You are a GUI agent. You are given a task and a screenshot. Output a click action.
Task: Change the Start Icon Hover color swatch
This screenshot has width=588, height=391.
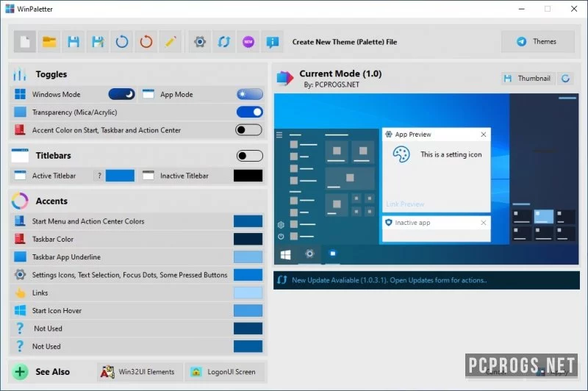248,310
